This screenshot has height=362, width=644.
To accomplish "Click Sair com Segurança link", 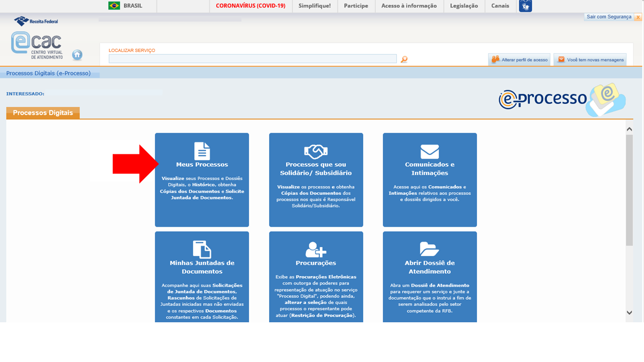I will coord(609,17).
